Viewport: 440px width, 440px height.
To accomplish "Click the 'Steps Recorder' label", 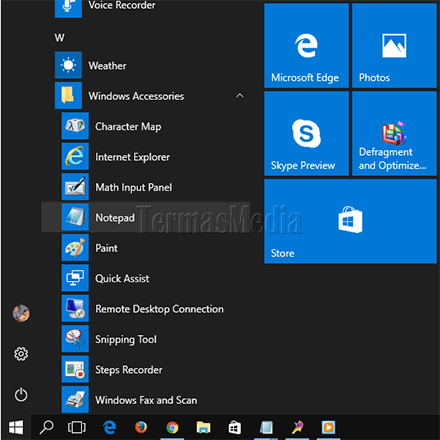I will (129, 370).
